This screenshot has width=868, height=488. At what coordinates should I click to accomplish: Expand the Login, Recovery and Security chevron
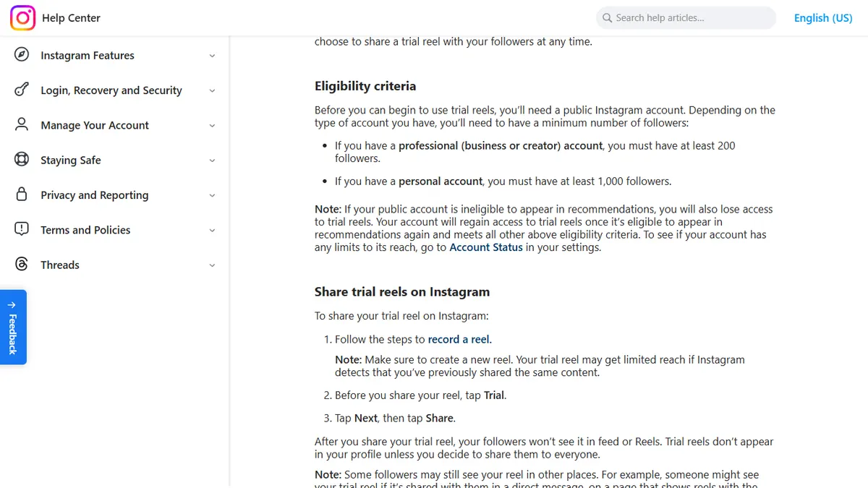[212, 90]
